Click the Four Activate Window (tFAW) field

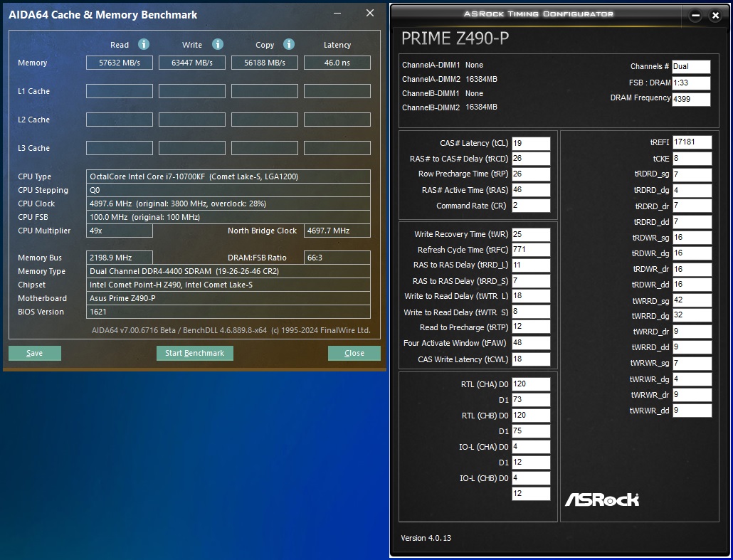[531, 343]
